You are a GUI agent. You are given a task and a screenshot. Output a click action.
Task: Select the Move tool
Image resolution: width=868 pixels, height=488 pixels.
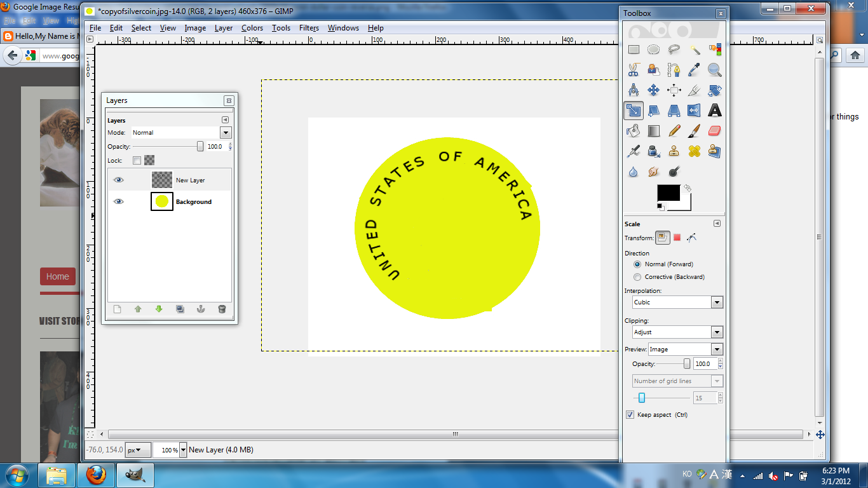pos(654,90)
